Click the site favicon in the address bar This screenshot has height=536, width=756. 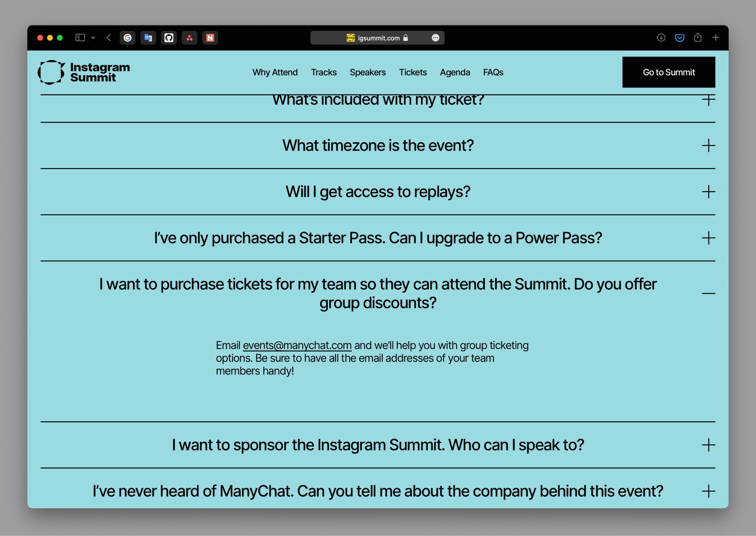(351, 38)
